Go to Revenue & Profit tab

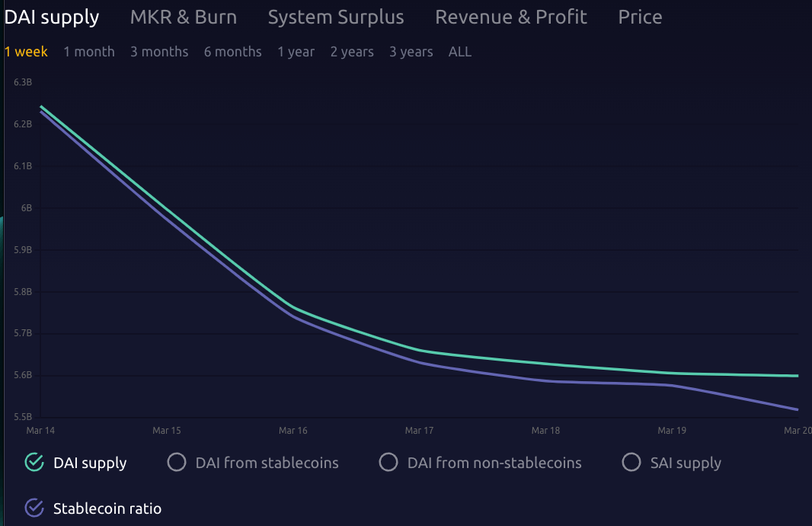511,17
